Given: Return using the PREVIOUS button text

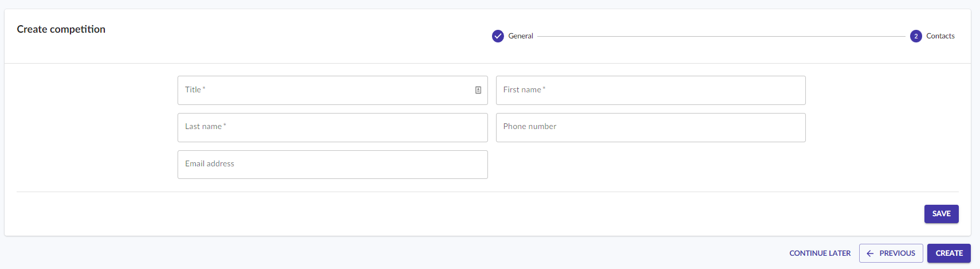Looking at the screenshot, I should tap(897, 254).
